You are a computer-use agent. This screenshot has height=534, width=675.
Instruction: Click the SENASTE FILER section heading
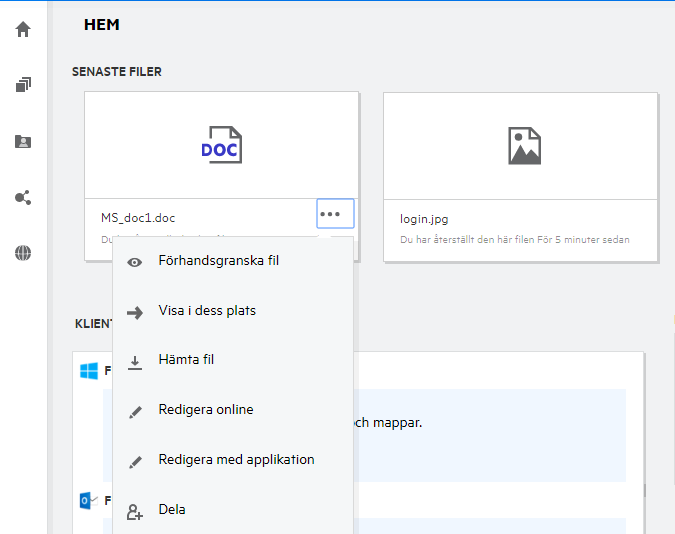[x=116, y=72]
